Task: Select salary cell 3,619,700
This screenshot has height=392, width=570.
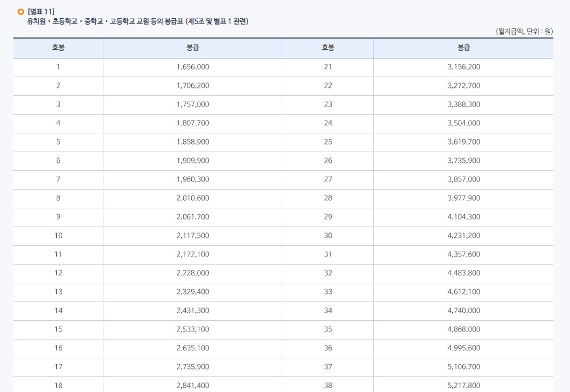Action: pyautogui.click(x=463, y=142)
